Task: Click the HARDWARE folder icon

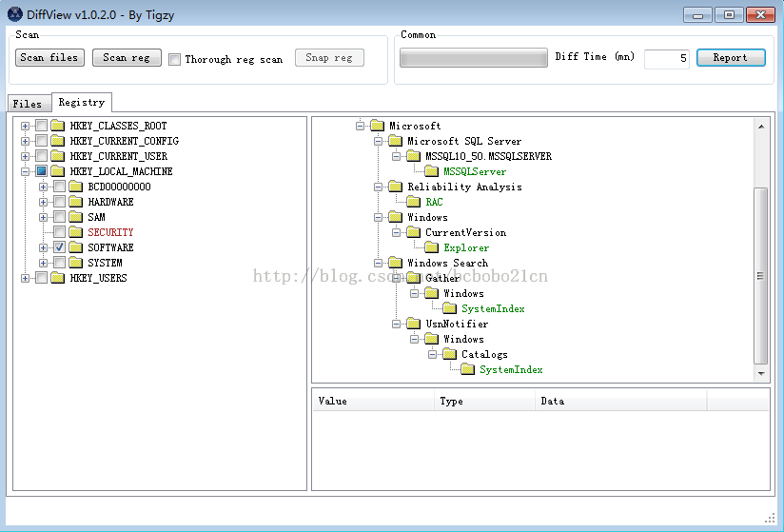Action: pos(75,202)
